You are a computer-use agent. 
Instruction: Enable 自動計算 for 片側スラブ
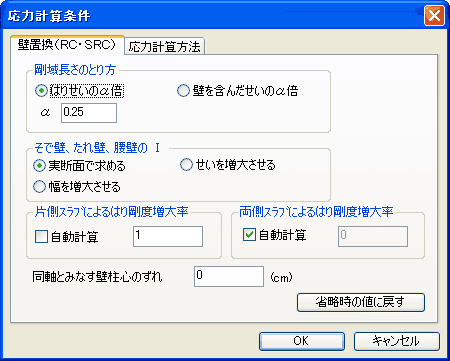point(41,237)
